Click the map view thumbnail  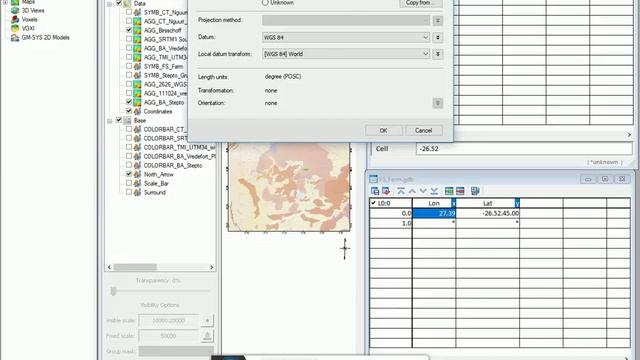[x=289, y=187]
